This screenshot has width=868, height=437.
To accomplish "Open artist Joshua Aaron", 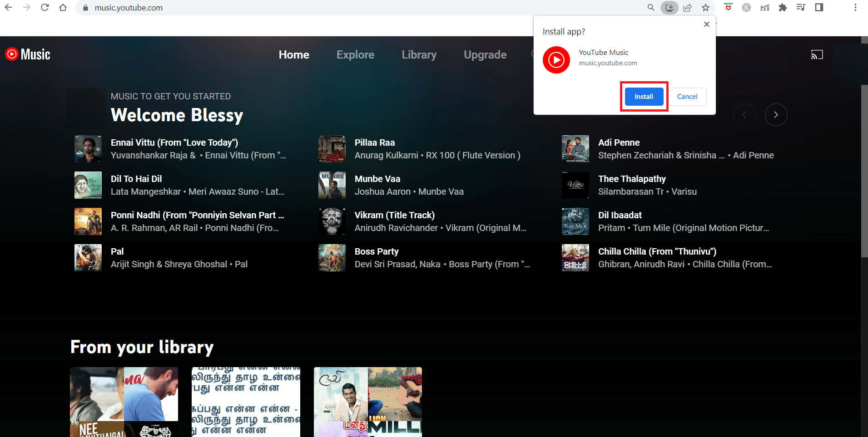I will 382,191.
